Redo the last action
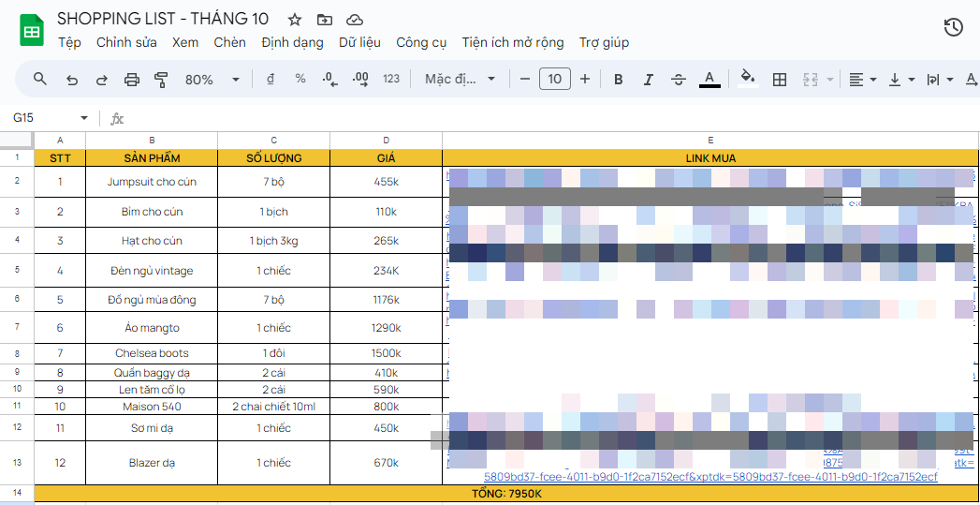The height and width of the screenshot is (505, 980). [x=101, y=80]
